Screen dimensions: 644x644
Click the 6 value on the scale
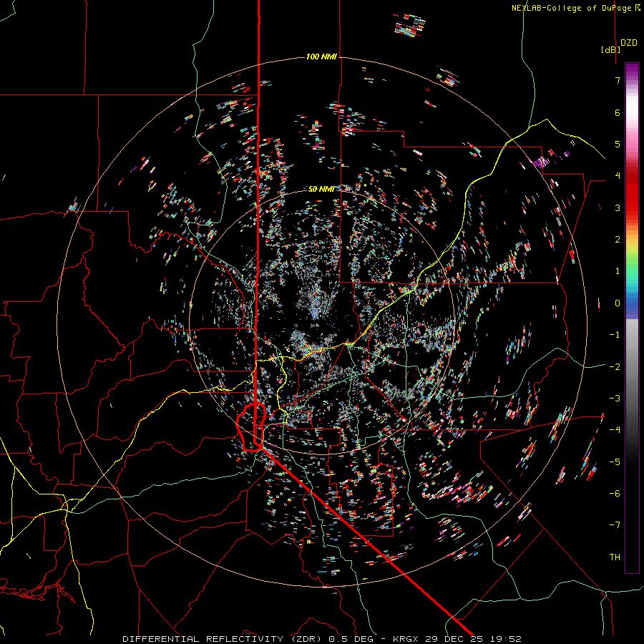(618, 112)
